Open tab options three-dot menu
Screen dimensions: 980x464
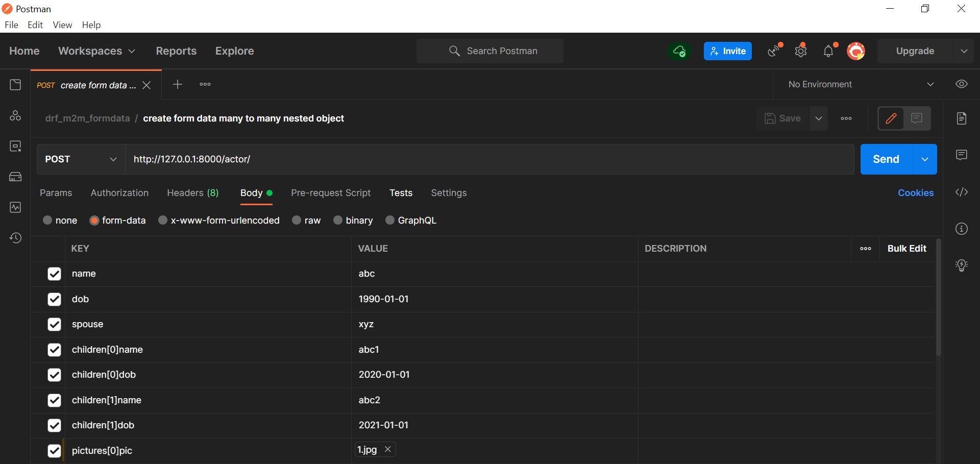(x=205, y=84)
